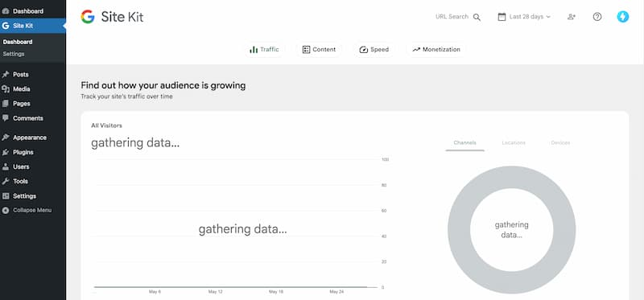This screenshot has width=644, height=300.
Task: Switch to the Content section tab
Action: tap(319, 50)
